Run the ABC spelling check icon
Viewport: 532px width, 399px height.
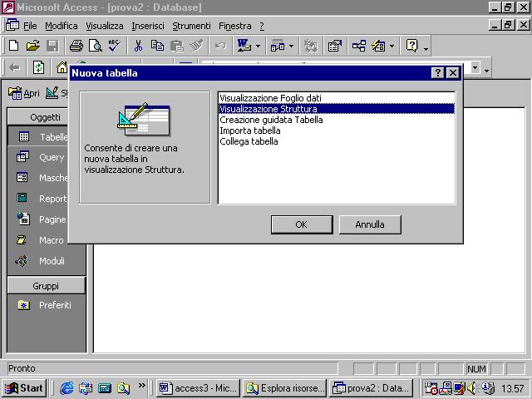(115, 46)
